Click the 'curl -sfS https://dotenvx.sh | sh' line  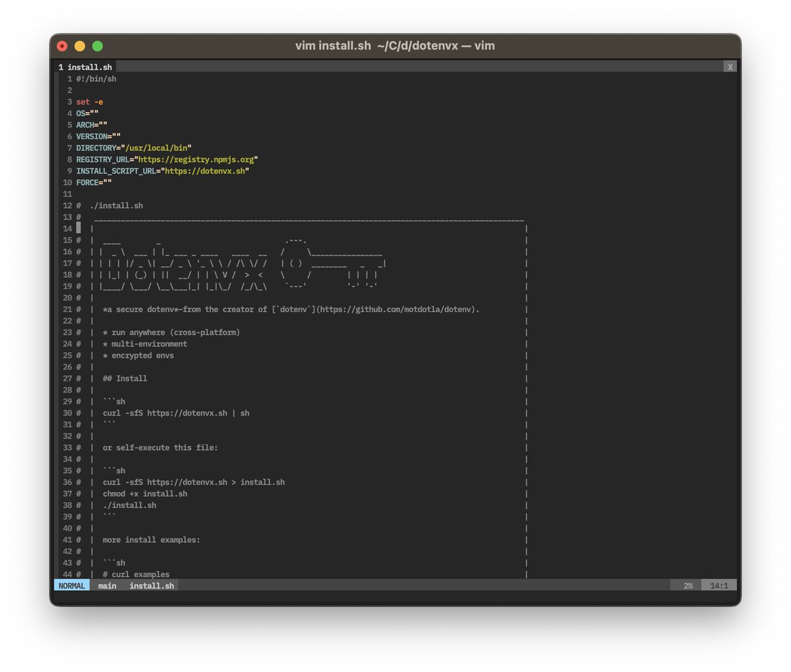point(176,413)
